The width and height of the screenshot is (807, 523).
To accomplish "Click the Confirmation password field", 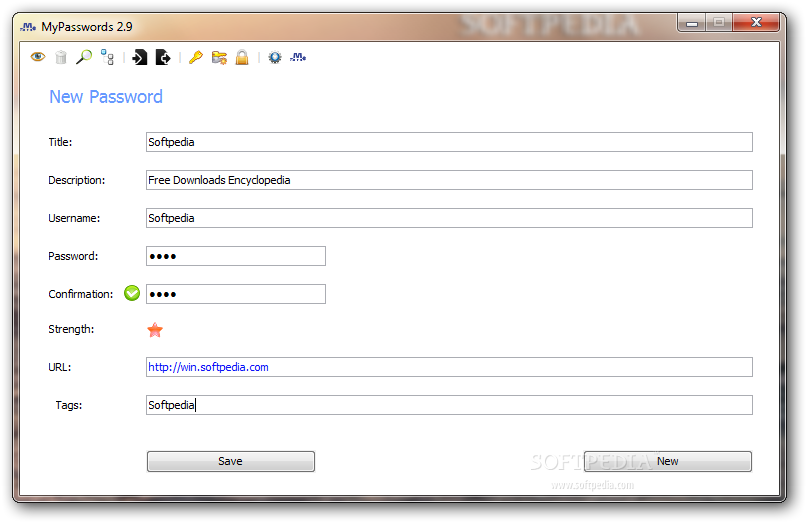I will click(236, 294).
